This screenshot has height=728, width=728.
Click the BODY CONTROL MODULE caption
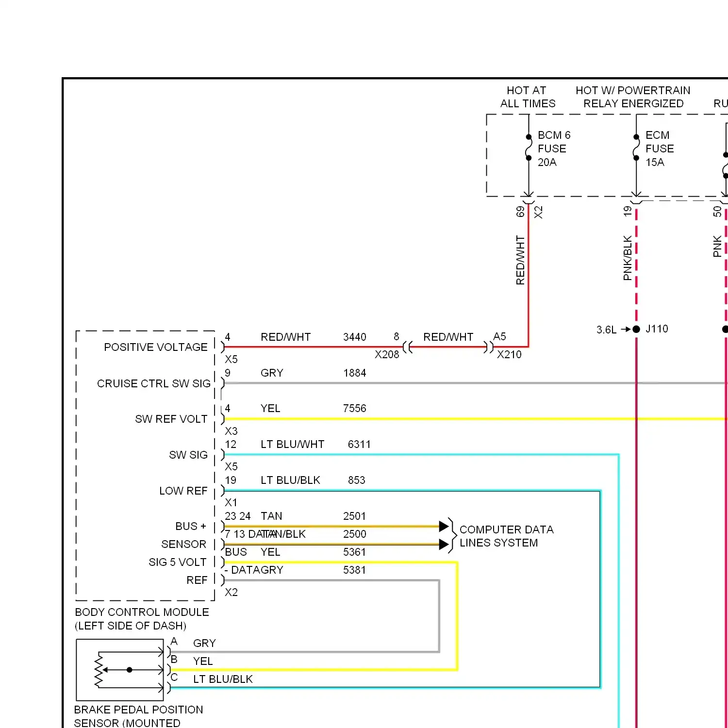pos(142,619)
